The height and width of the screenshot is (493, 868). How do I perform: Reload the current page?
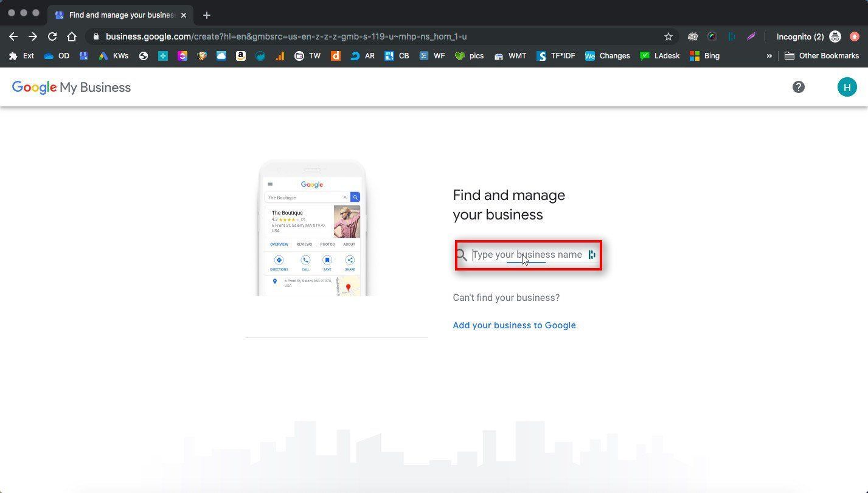tap(52, 36)
